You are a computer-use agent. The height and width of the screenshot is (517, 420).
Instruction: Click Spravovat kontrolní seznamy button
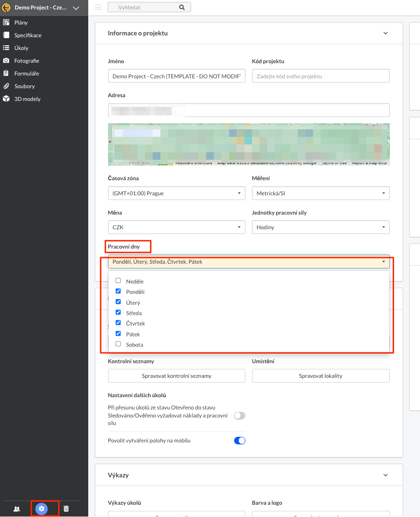click(x=176, y=376)
